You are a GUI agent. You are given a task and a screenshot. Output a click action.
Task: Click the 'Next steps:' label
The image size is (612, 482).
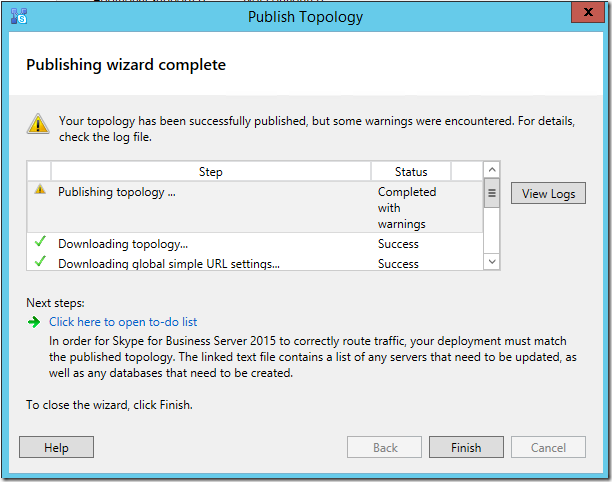point(55,303)
